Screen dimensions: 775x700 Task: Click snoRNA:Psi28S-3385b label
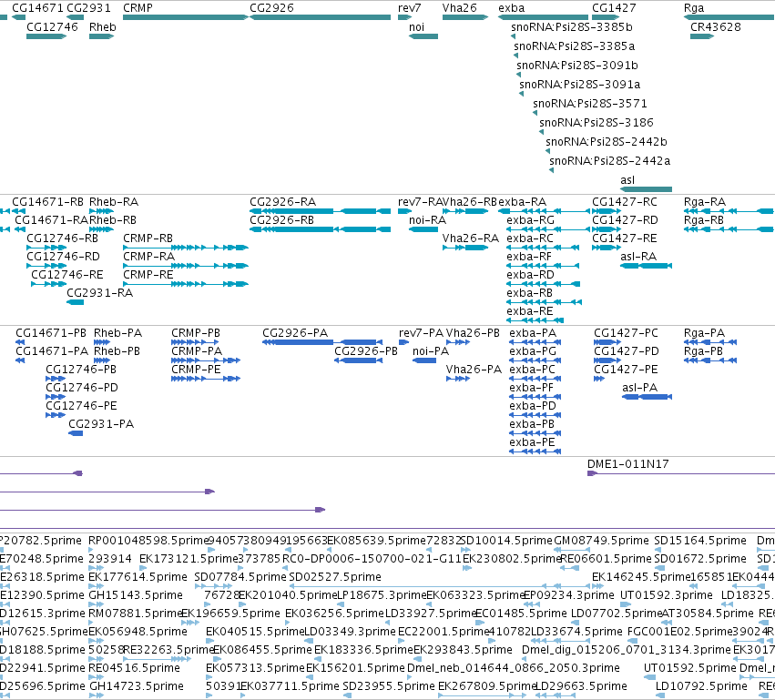tap(572, 27)
